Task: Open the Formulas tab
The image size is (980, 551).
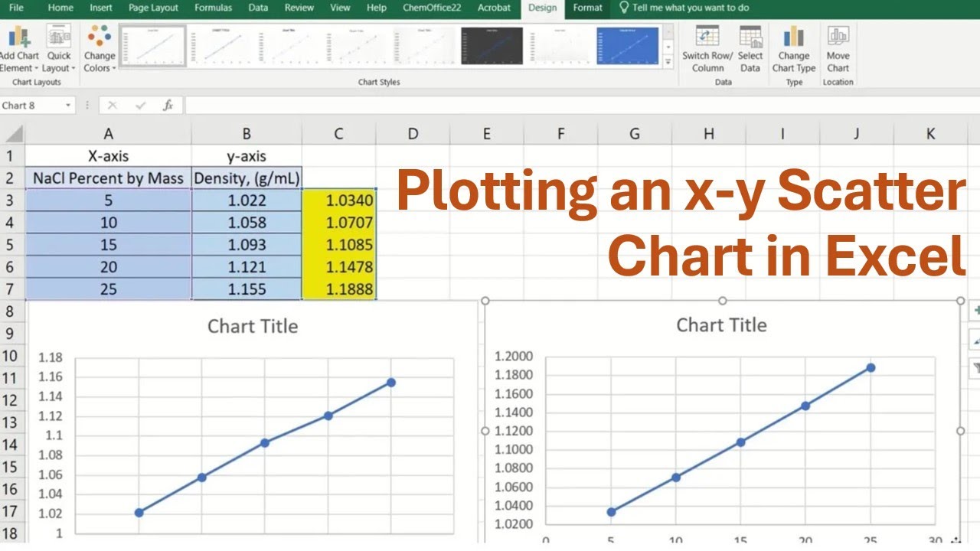Action: tap(213, 8)
